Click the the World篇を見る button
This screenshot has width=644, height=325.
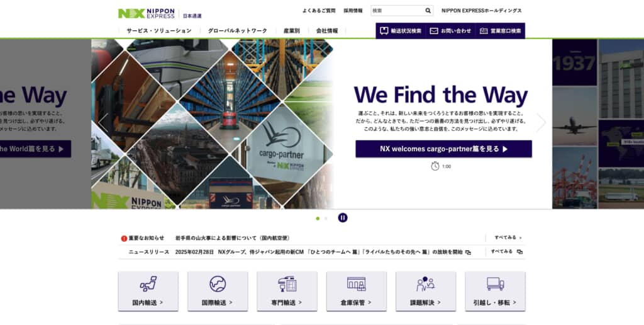pyautogui.click(x=35, y=149)
